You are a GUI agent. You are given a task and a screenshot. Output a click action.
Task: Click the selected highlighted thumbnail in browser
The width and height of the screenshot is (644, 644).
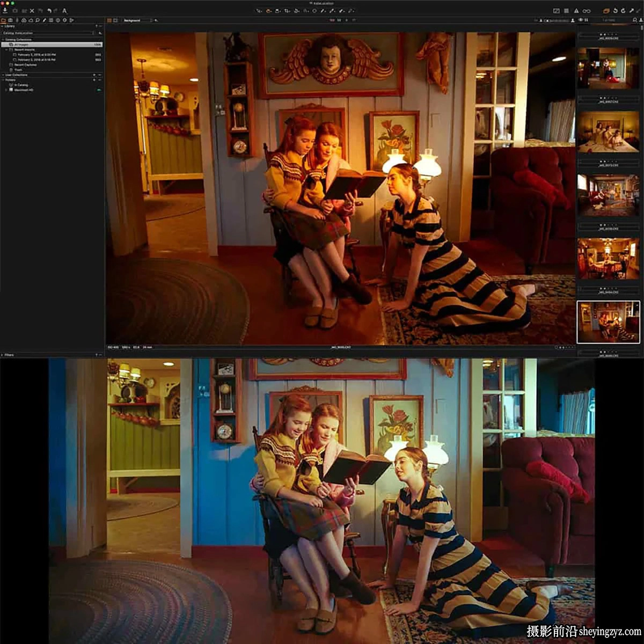click(x=608, y=321)
